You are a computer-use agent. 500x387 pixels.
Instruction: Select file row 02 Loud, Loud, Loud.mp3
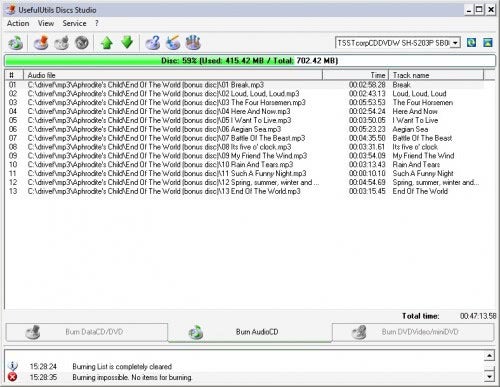[x=245, y=94]
